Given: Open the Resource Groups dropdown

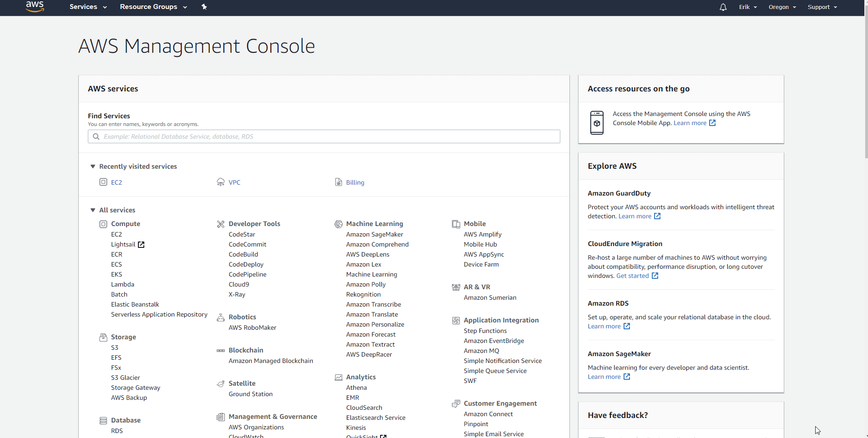Looking at the screenshot, I should [x=153, y=7].
